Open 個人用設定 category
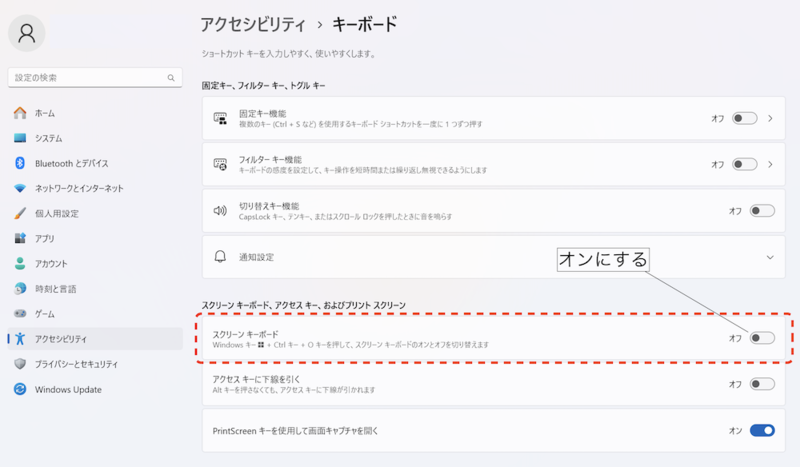The width and height of the screenshot is (800, 467). pyautogui.click(x=95, y=213)
